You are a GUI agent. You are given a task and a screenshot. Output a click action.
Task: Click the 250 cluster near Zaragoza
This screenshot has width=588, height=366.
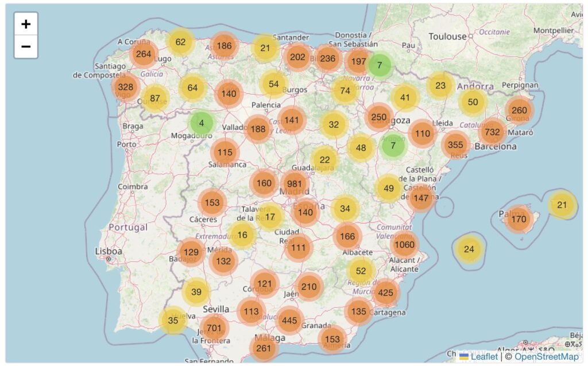click(x=379, y=117)
